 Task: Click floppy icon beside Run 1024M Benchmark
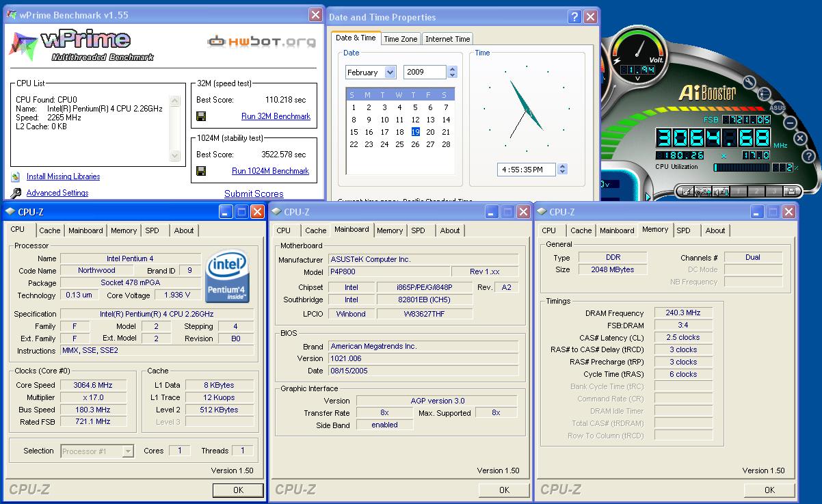pos(201,171)
